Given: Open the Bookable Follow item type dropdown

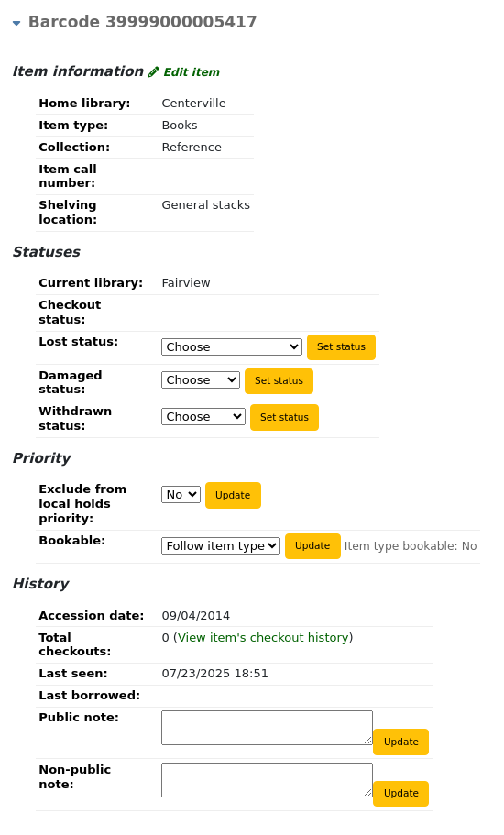Looking at the screenshot, I should pos(221,545).
